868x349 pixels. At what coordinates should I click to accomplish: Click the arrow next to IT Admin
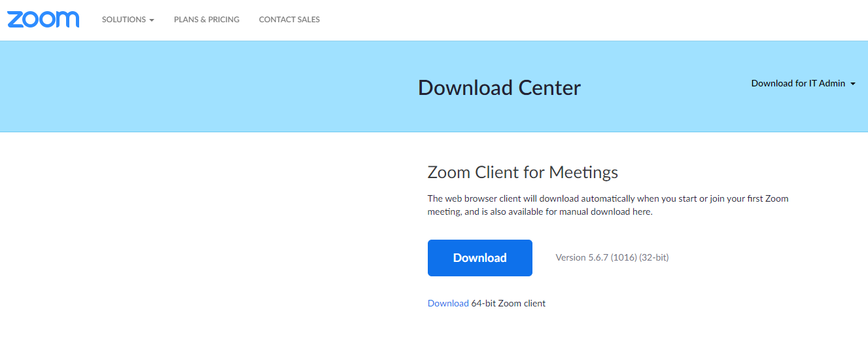(x=853, y=84)
